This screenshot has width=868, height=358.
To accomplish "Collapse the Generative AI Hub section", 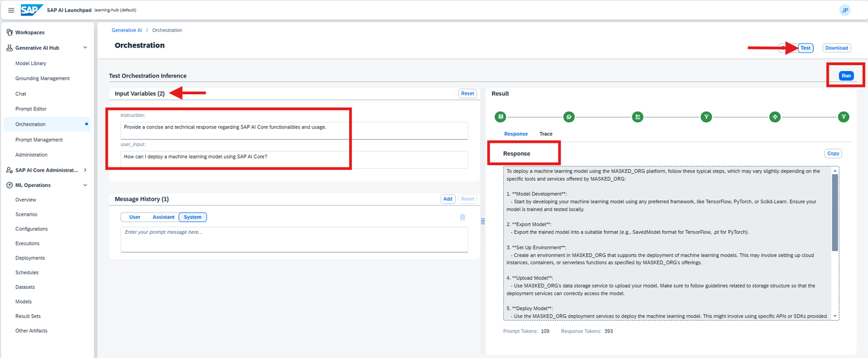I will click(85, 48).
